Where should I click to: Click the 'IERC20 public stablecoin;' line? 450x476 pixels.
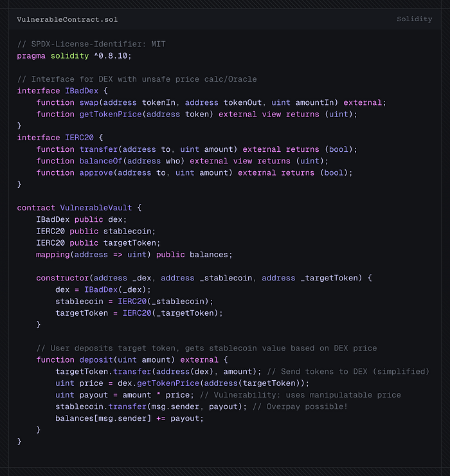pyautogui.click(x=96, y=231)
